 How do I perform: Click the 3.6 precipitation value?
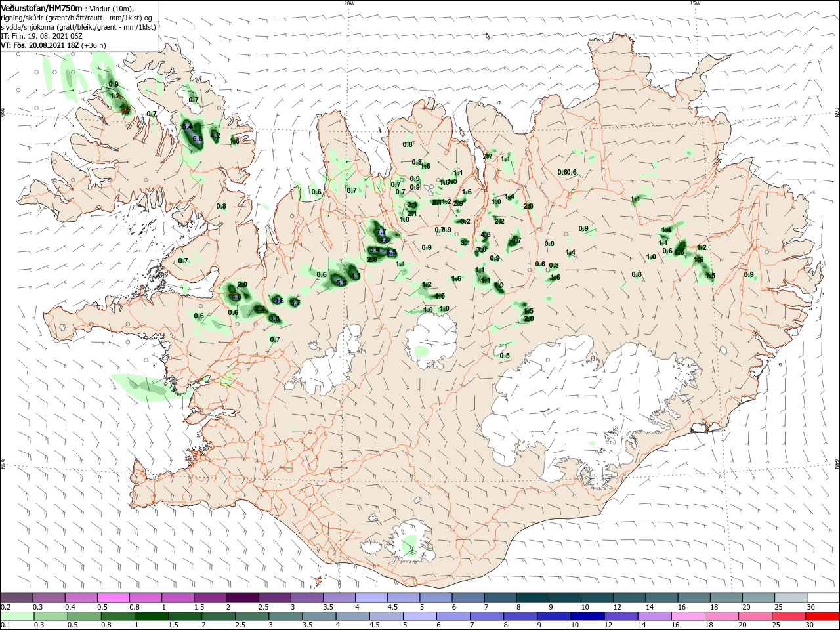click(481, 249)
